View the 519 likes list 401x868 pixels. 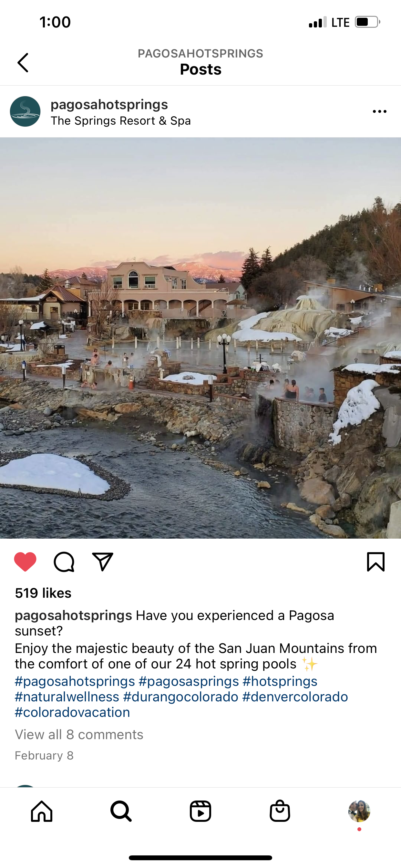coord(43,593)
